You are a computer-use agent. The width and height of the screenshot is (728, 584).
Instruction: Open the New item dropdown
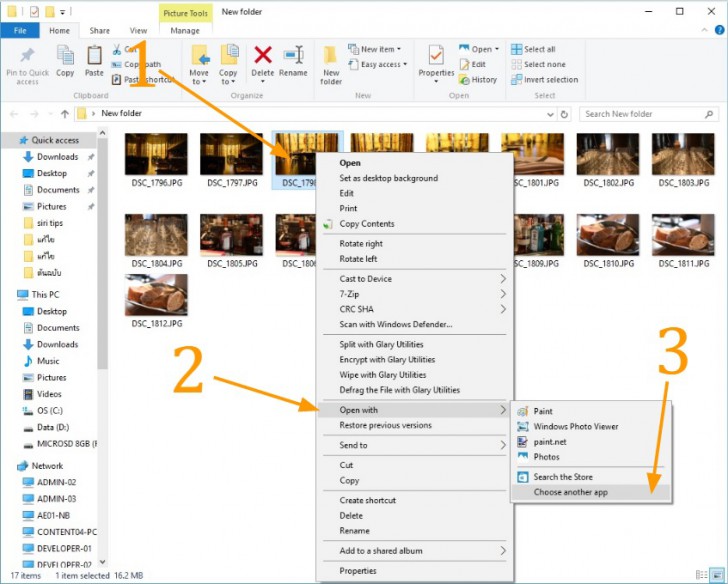(374, 49)
